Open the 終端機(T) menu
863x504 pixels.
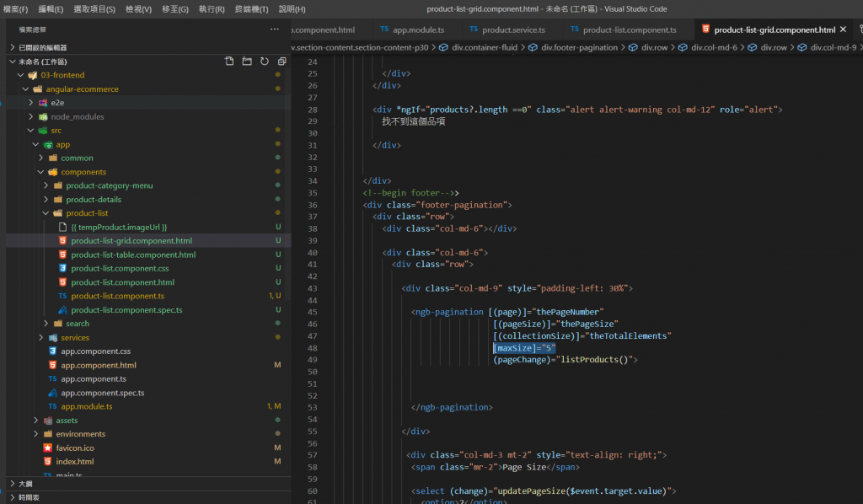pos(253,8)
